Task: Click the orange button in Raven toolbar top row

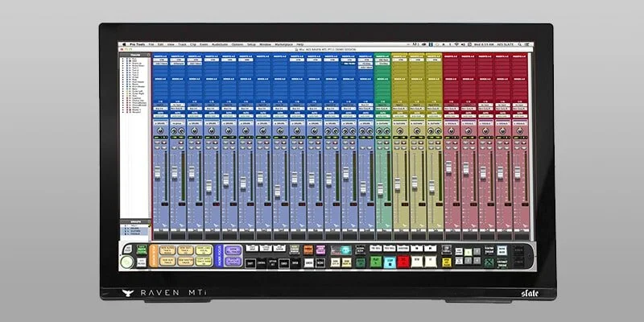Action: [x=308, y=250]
